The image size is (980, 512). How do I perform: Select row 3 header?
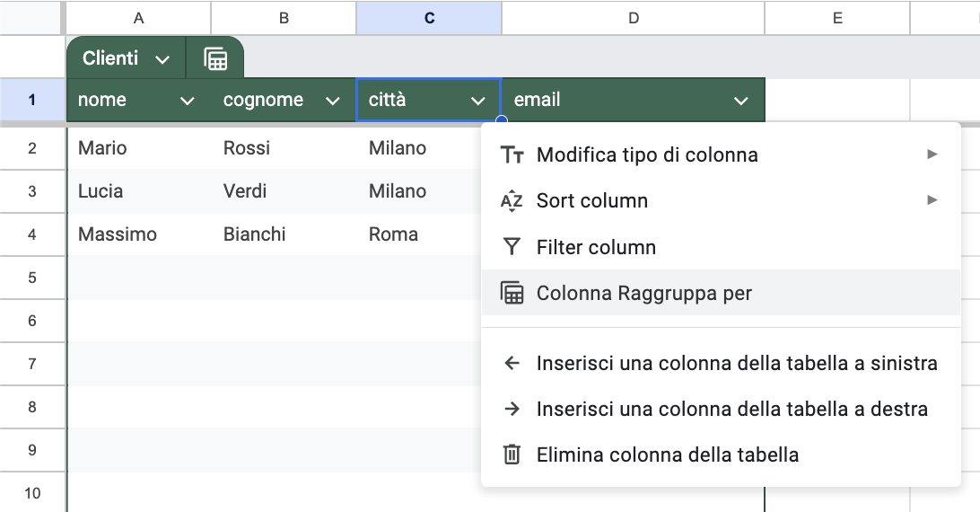(x=32, y=191)
